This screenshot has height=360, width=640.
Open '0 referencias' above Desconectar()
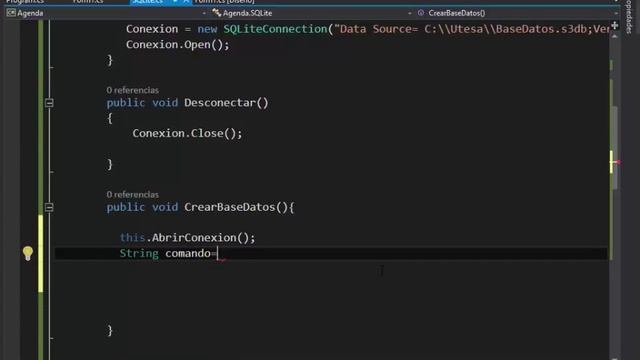pyautogui.click(x=133, y=90)
